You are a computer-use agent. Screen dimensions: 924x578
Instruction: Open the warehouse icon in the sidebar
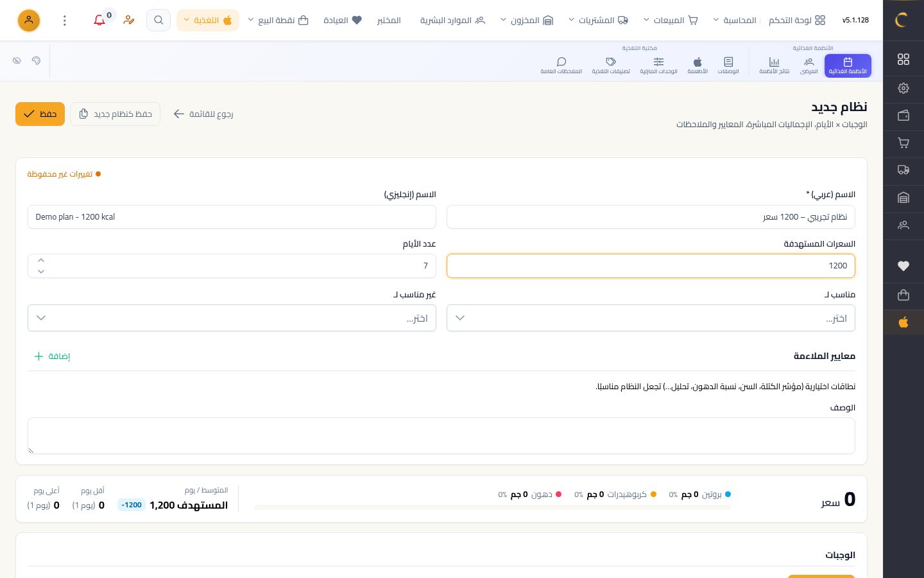click(903, 198)
